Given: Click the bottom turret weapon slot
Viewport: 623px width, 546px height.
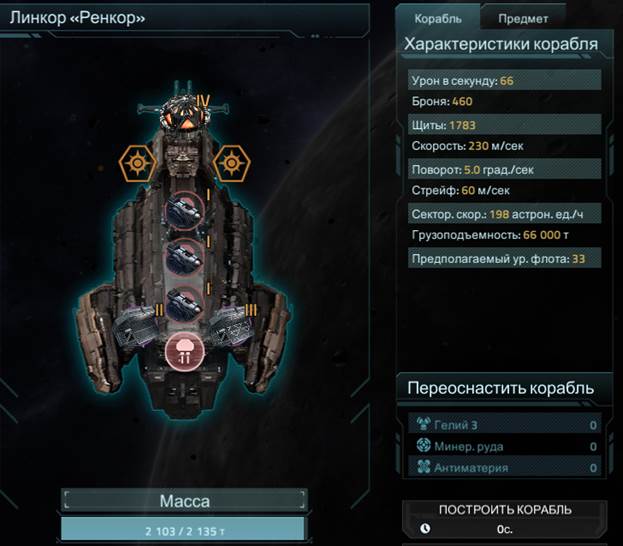Looking at the screenshot, I should point(184,304).
